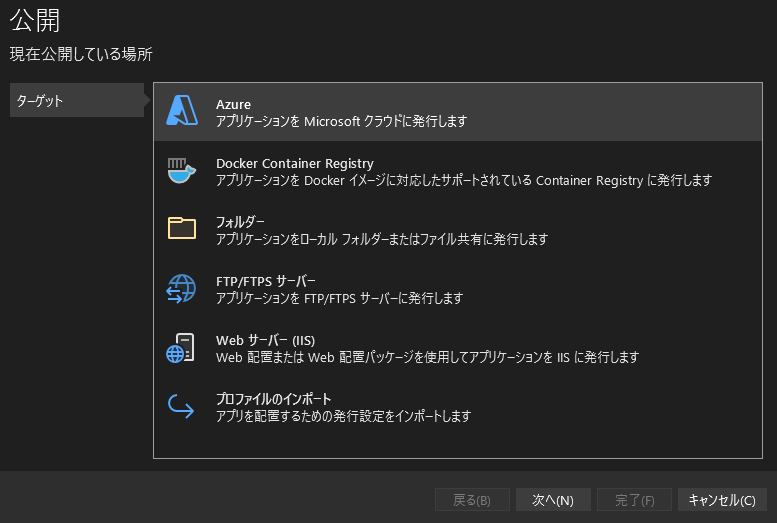Click the Docker whale icon
Screen dimensions: 777x523
pos(182,170)
